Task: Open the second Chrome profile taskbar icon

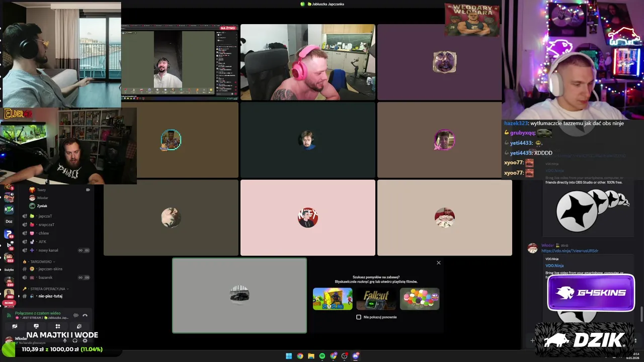Action: 334,356
